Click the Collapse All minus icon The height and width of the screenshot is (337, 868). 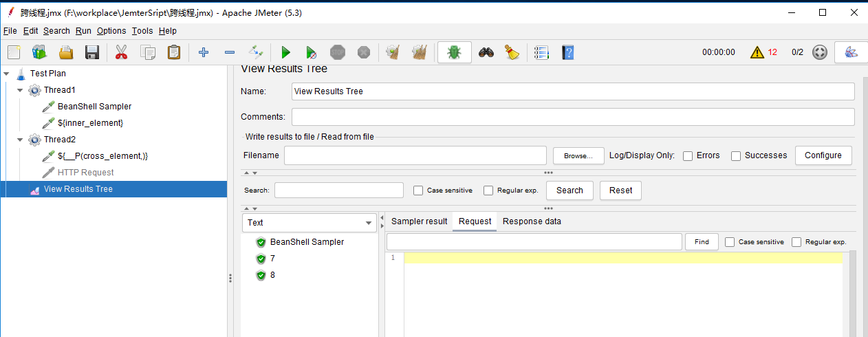[x=230, y=52]
